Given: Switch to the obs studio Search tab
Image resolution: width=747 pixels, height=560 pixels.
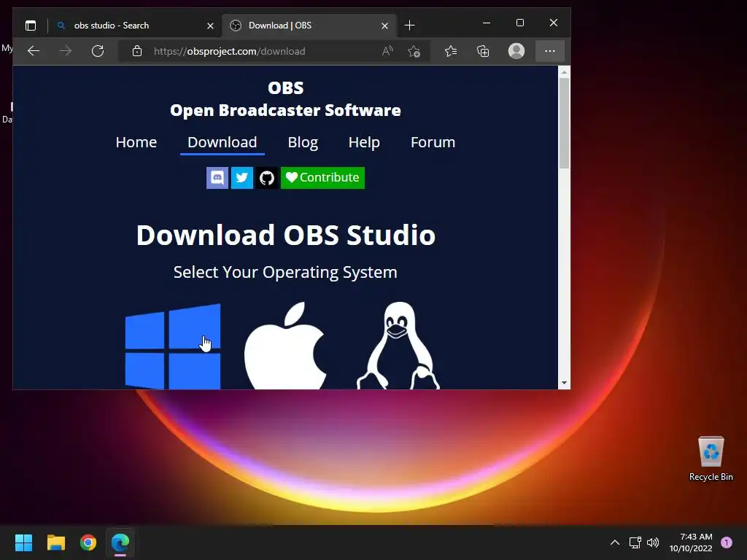Looking at the screenshot, I should click(135, 26).
